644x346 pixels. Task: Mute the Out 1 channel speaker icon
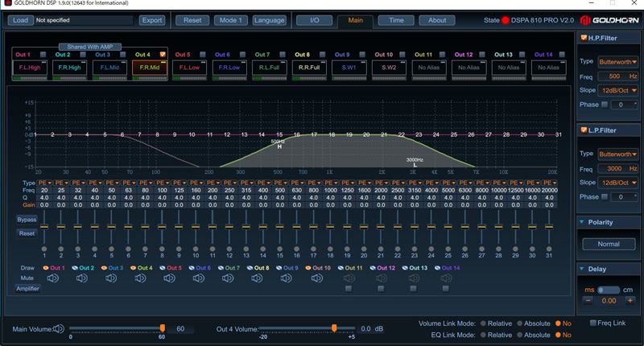(x=53, y=278)
